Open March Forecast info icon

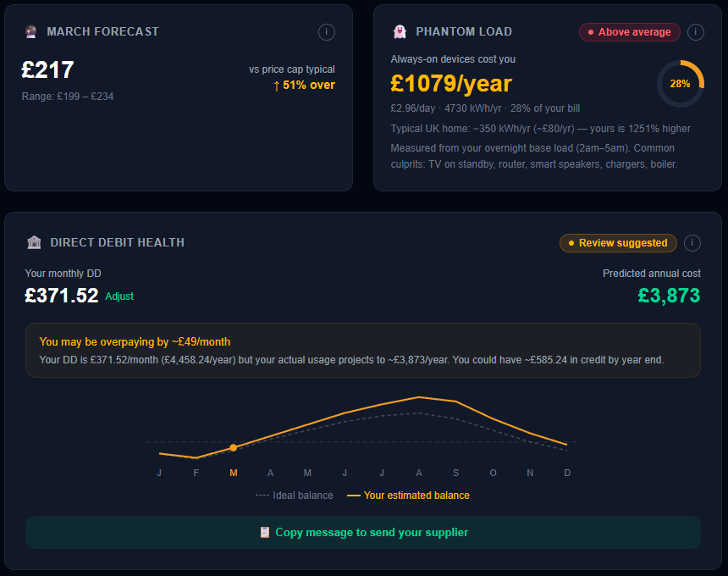click(x=327, y=32)
